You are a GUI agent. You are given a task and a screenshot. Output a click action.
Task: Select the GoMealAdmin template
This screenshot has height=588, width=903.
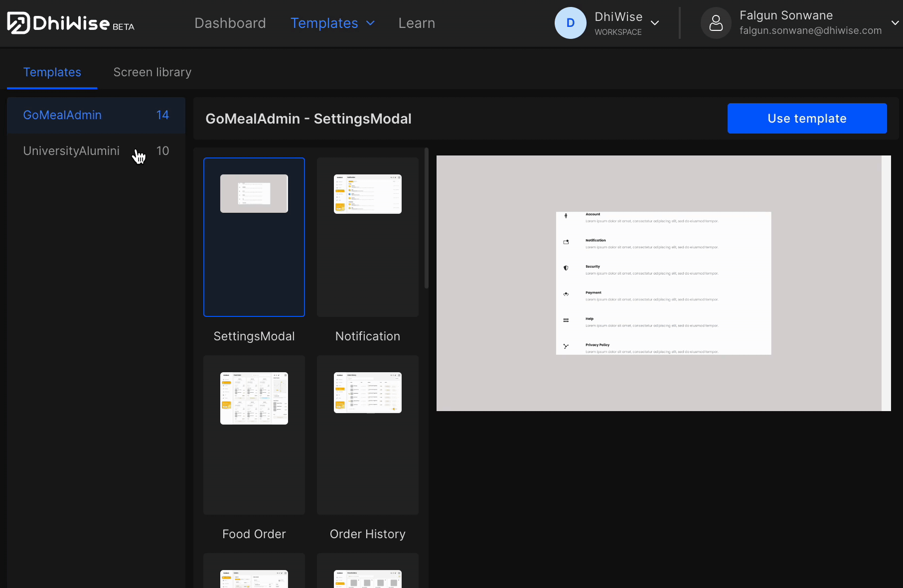click(96, 115)
